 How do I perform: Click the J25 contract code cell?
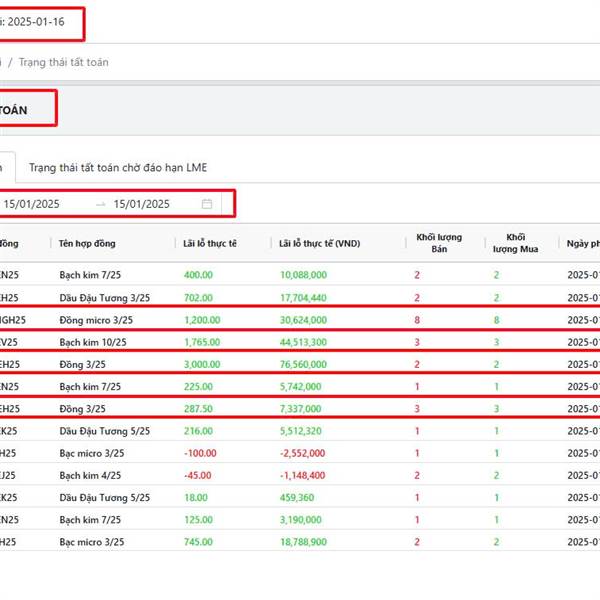tap(8, 475)
